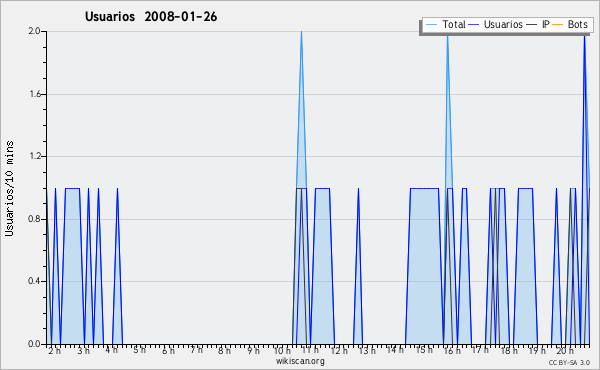Click the y-axis value 0.8

pyautogui.click(x=34, y=219)
